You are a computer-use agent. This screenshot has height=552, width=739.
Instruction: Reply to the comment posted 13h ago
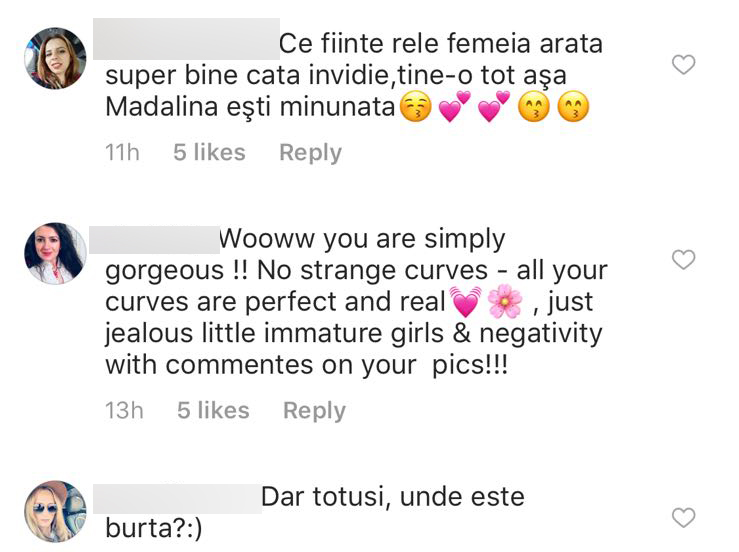314,411
